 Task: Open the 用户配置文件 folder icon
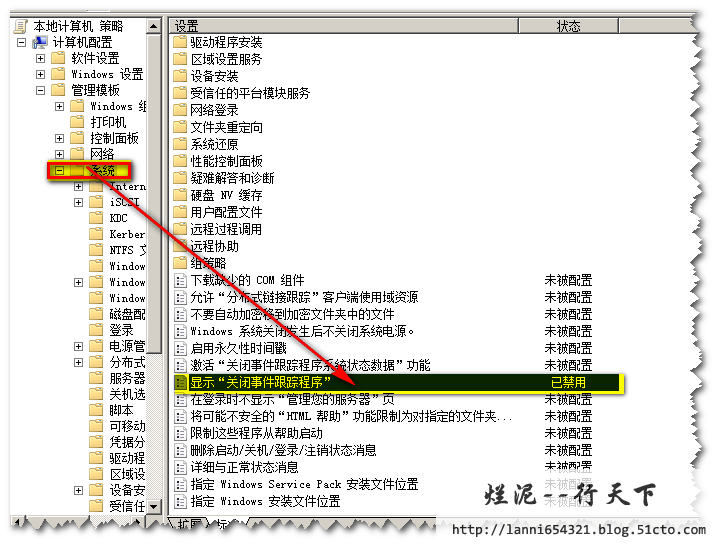pos(180,212)
